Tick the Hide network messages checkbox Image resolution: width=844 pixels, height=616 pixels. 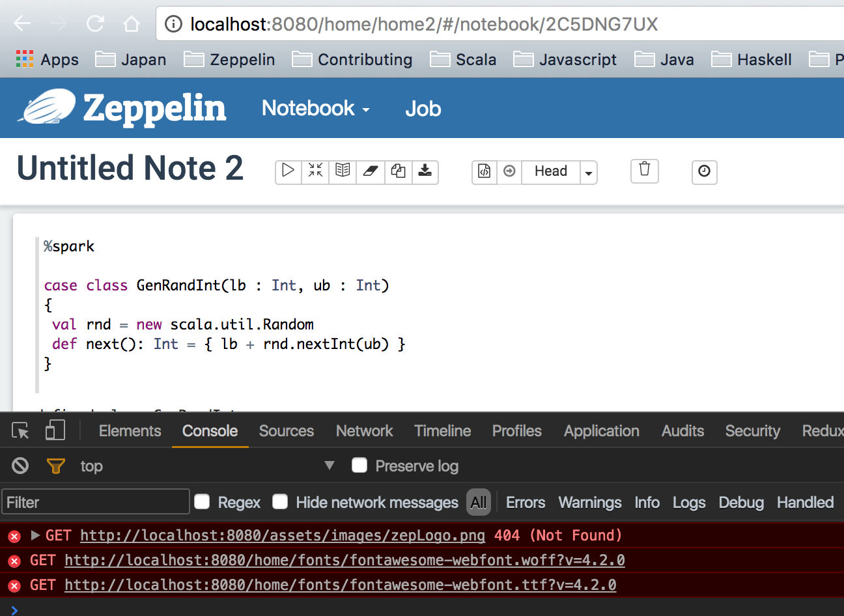pos(280,501)
